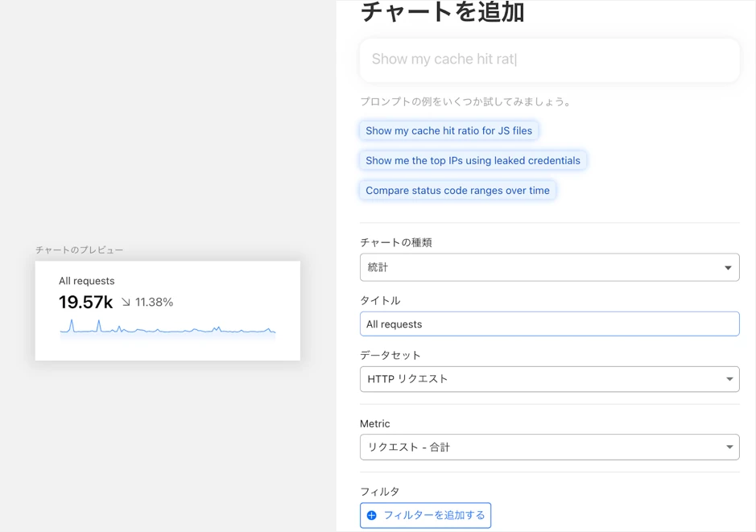Click the downward trend arrow beside 11.38%
This screenshot has height=532, width=756.
tap(126, 303)
